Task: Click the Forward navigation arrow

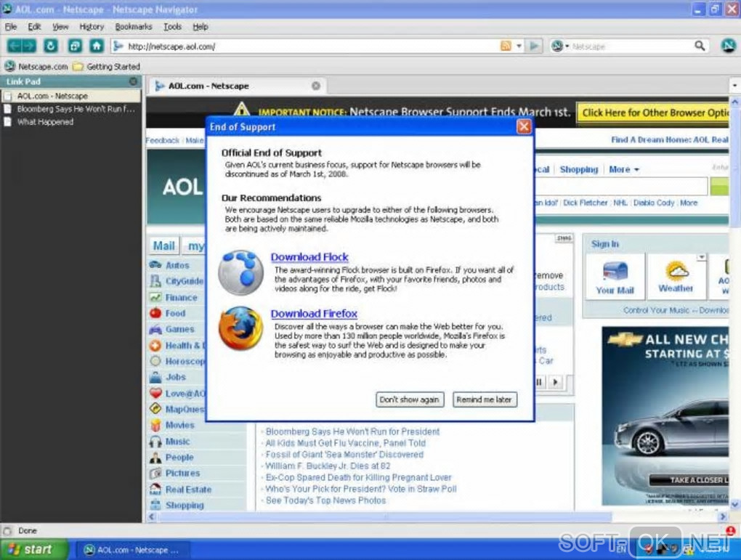Action: pos(29,46)
